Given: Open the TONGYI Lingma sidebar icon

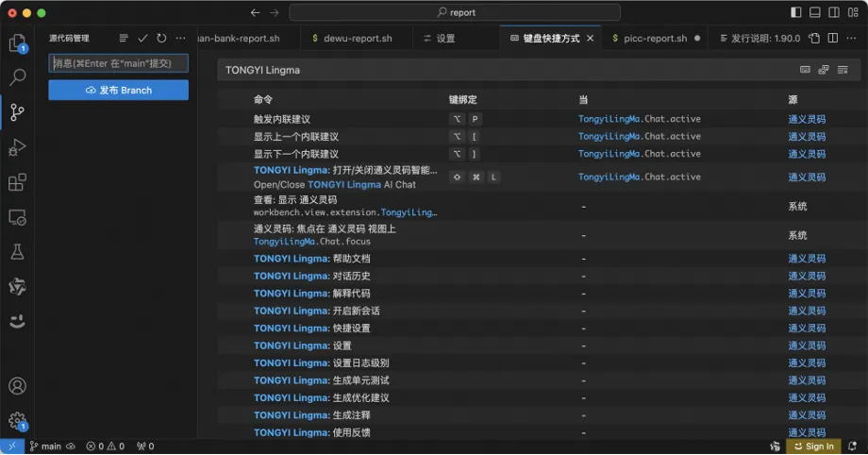Looking at the screenshot, I should 17,287.
